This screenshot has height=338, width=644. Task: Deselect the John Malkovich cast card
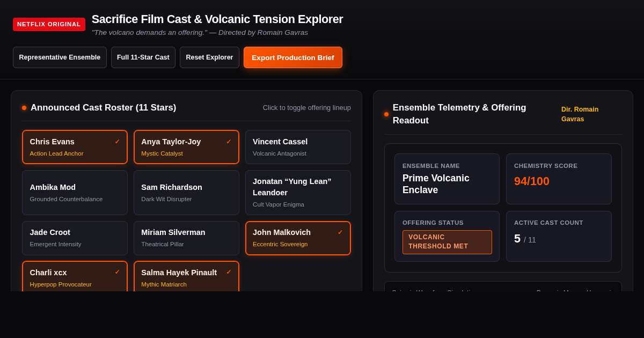coord(298,238)
